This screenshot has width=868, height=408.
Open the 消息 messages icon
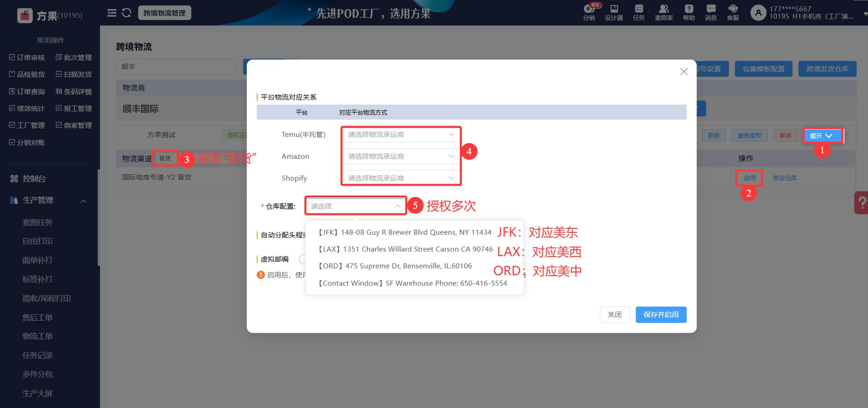coord(711,12)
